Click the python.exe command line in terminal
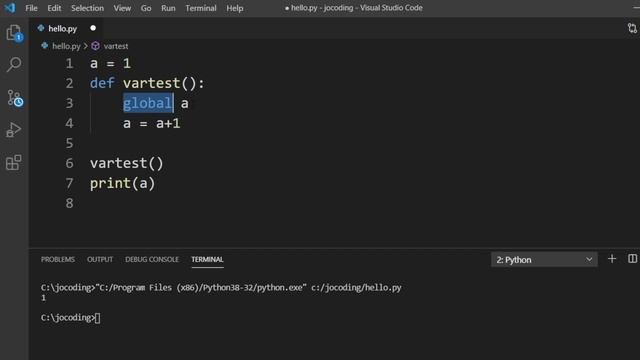Image resolution: width=640 pixels, height=360 pixels. 221,287
